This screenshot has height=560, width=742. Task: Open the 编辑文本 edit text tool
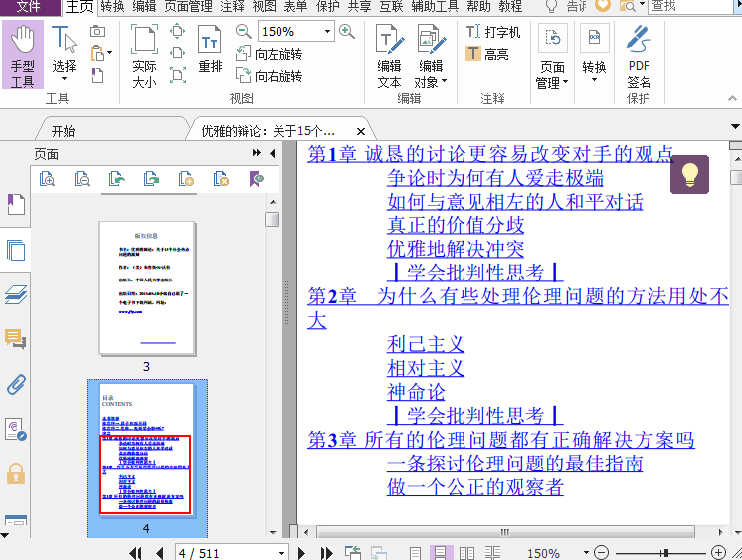389,56
